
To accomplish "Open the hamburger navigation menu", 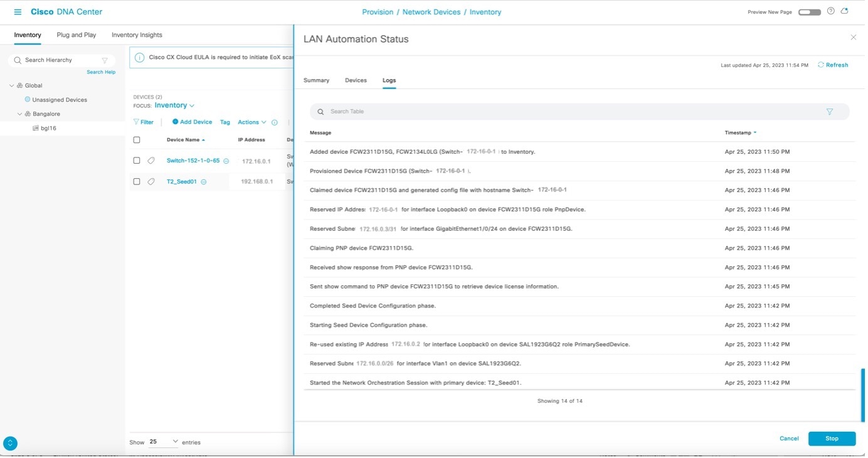I will point(17,11).
